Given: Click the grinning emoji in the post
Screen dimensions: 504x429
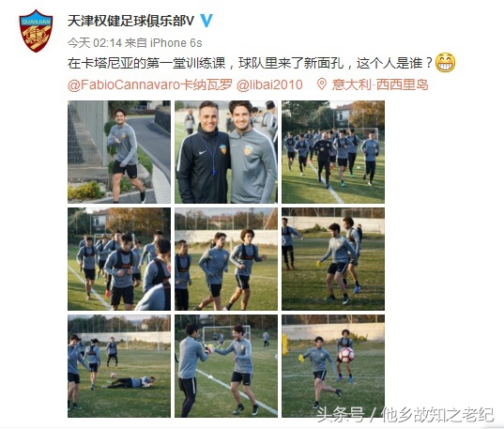Looking at the screenshot, I should click(445, 62).
